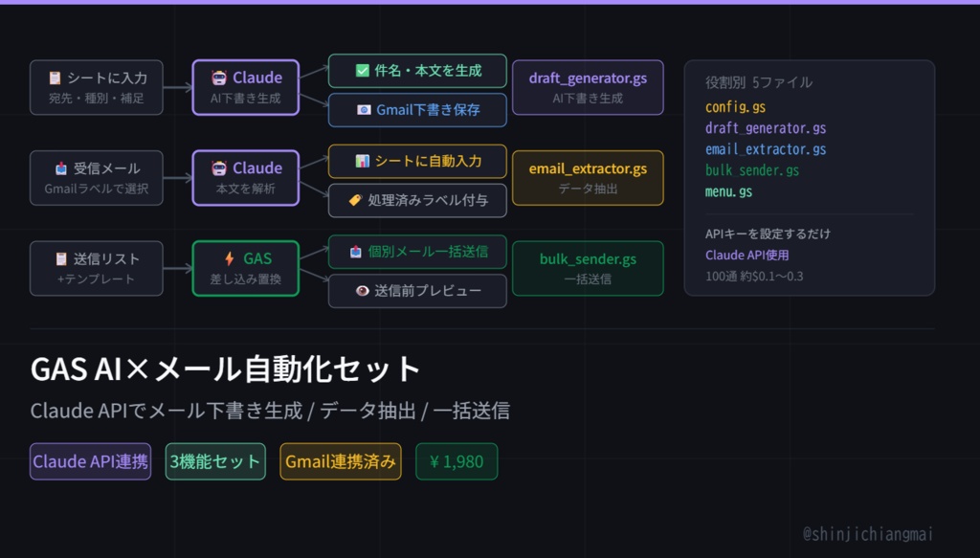
Task: Click the ¥1,980 price badge
Action: (457, 461)
